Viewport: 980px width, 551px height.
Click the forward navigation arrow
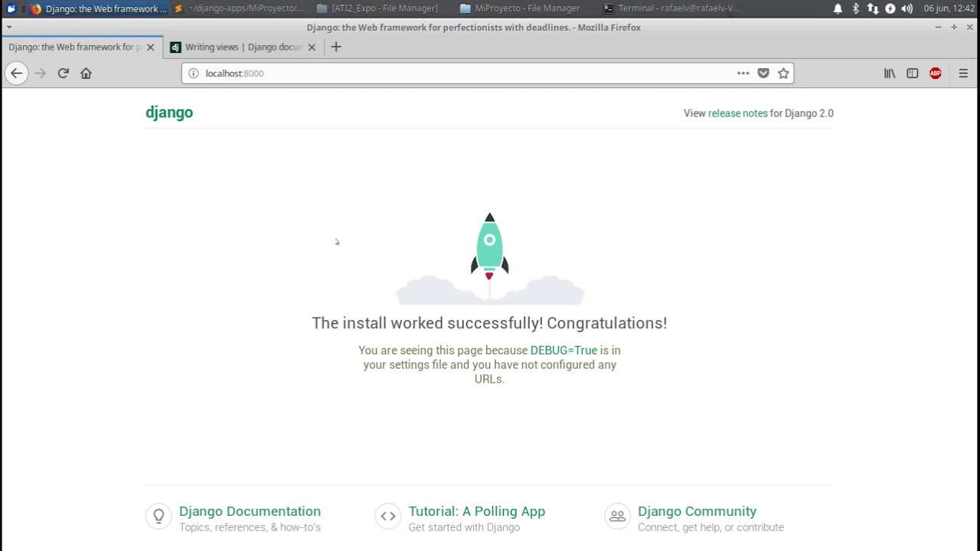(41, 73)
